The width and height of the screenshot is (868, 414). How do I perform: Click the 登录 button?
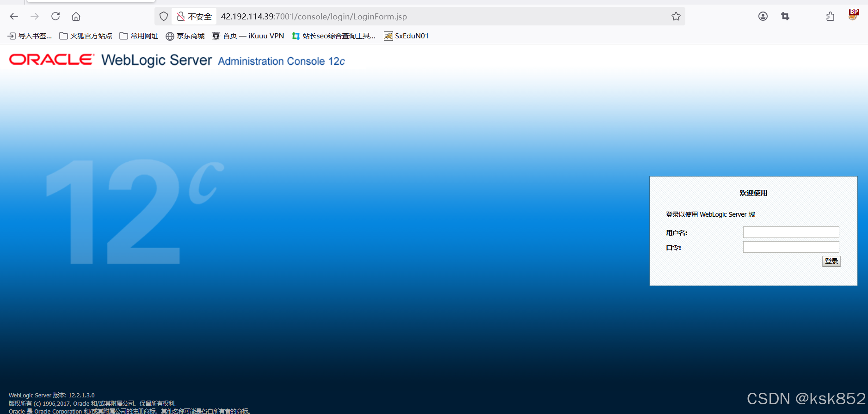click(x=831, y=261)
